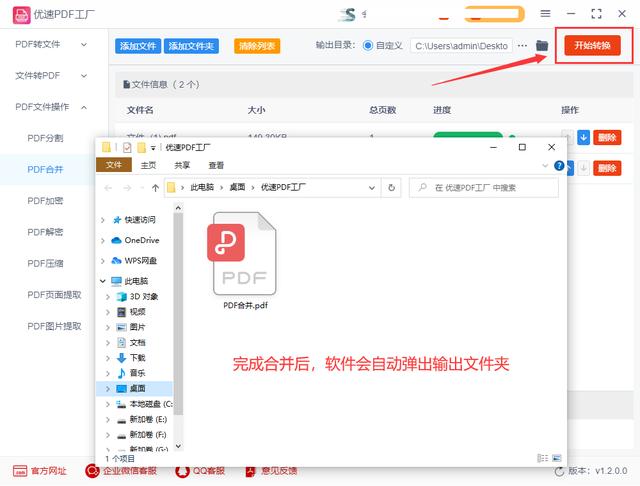Expand WPS网盘 node in Explorer tree
This screenshot has width=640, height=486.
[103, 260]
